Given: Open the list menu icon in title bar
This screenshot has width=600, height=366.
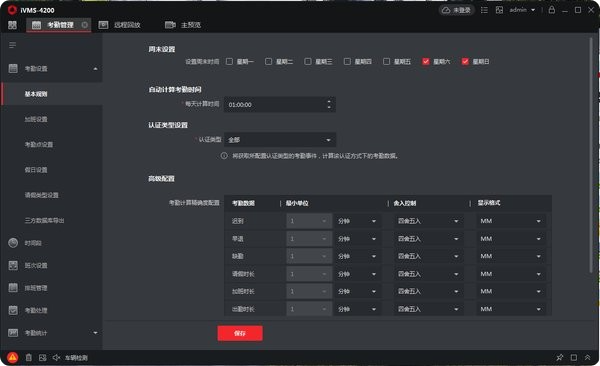Looking at the screenshot, I should pyautogui.click(x=484, y=10).
